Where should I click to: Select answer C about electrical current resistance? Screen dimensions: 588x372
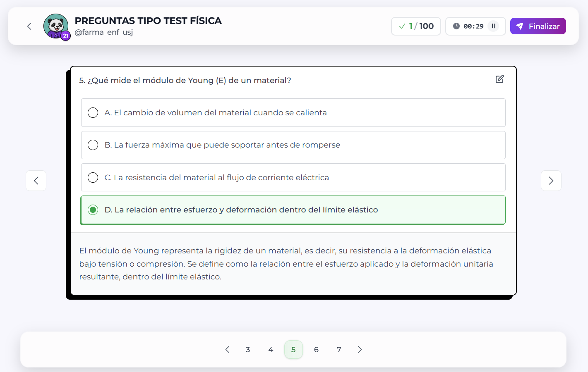click(x=293, y=177)
